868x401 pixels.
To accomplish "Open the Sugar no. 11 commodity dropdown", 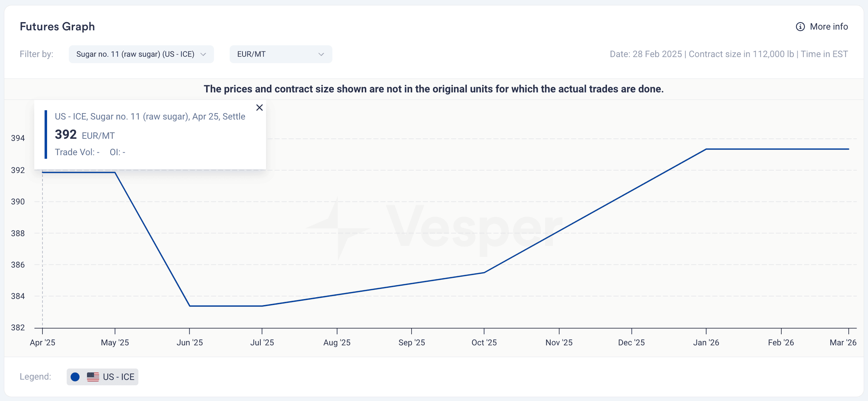I will coord(141,54).
